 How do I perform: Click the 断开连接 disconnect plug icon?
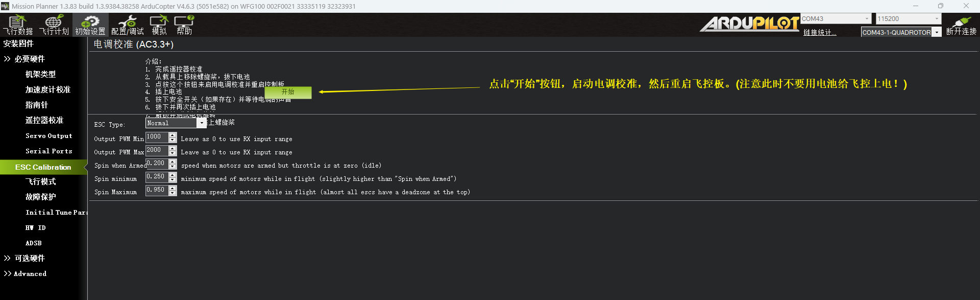[x=962, y=25]
